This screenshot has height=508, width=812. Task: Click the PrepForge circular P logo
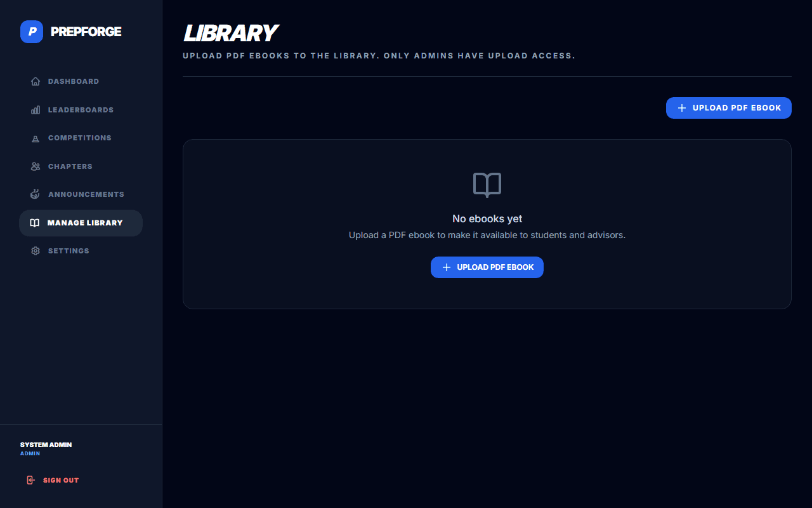pyautogui.click(x=31, y=31)
